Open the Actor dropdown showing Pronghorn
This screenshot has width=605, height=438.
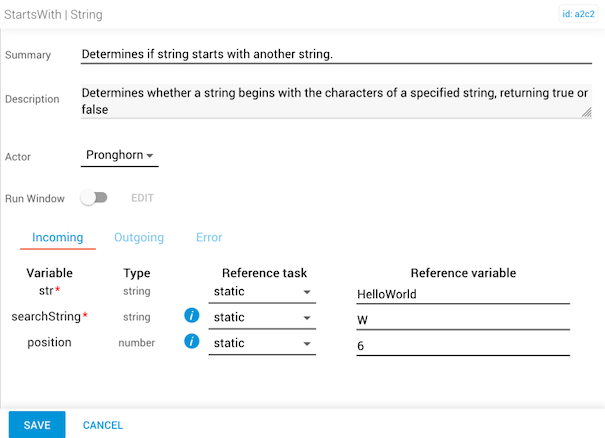coord(119,156)
